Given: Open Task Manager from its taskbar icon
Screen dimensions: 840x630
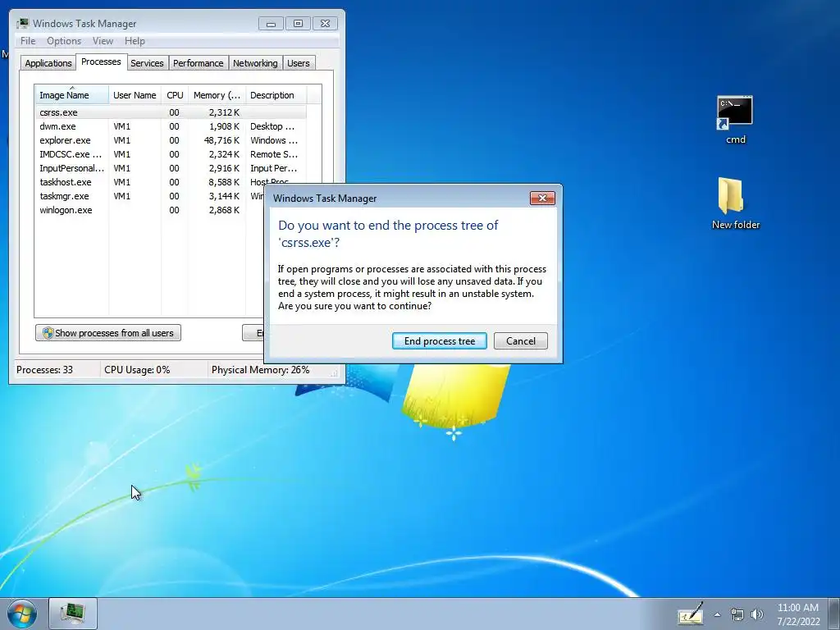Looking at the screenshot, I should pyautogui.click(x=73, y=614).
